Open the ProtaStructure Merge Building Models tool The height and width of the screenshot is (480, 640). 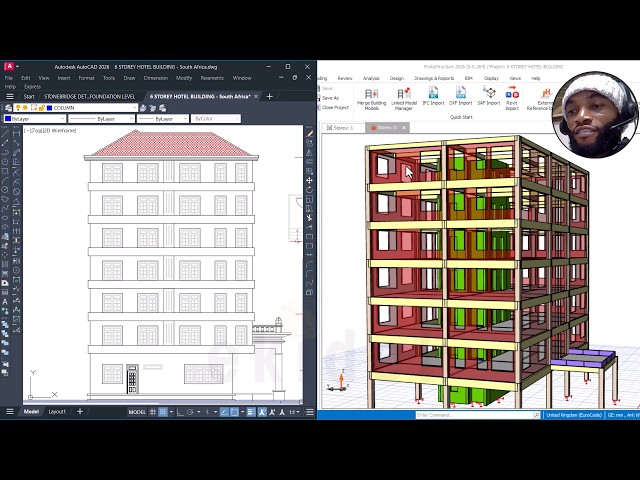tap(371, 99)
